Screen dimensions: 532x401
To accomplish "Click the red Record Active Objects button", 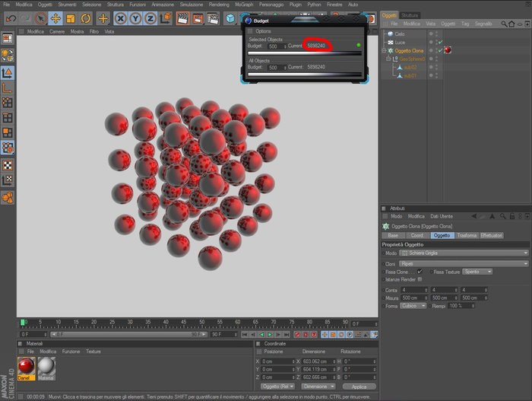I will (x=298, y=335).
